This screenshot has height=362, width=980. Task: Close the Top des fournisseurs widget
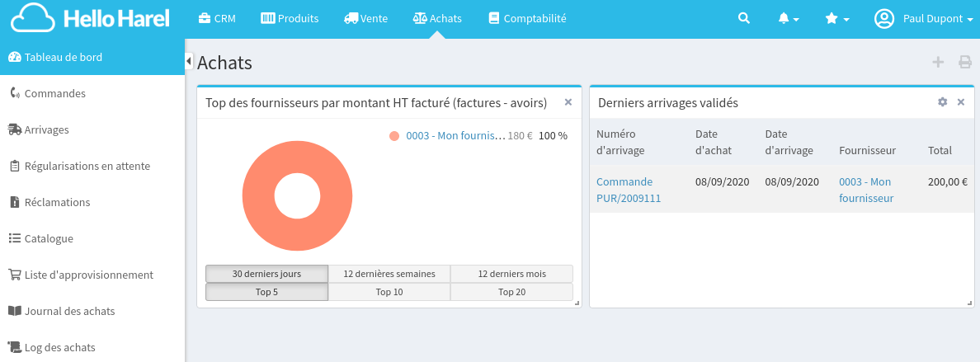click(x=568, y=102)
